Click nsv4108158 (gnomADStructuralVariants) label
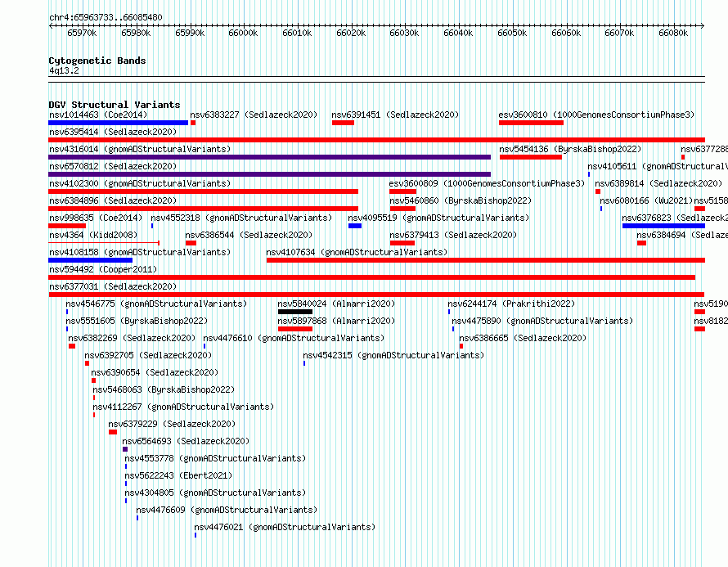The image size is (728, 567). (140, 252)
